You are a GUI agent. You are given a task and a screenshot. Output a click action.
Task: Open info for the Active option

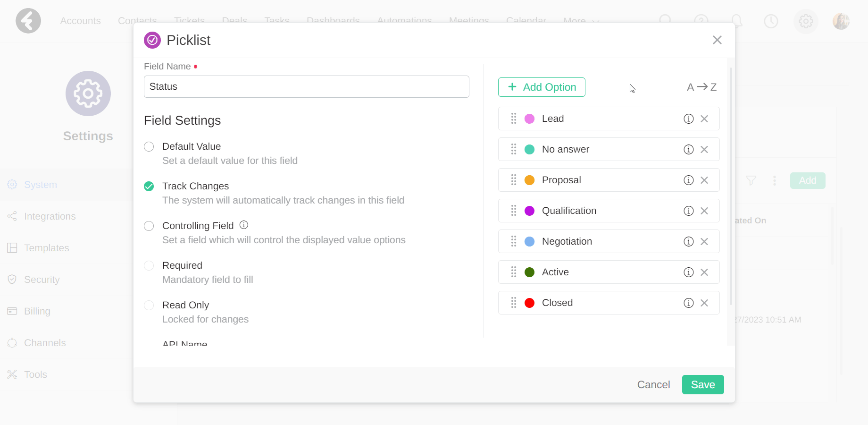[689, 272]
